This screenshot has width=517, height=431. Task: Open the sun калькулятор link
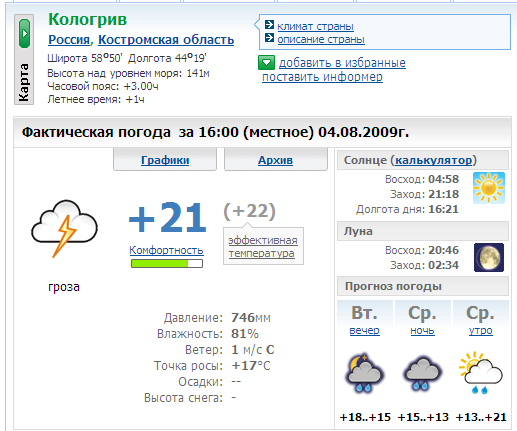click(x=434, y=160)
